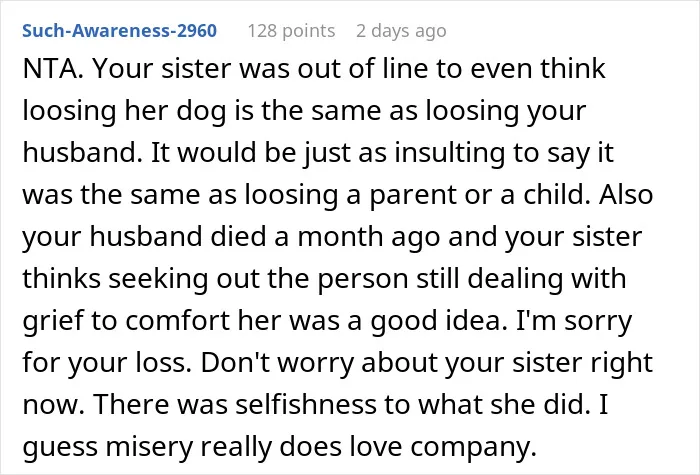
Task: Open the '2 days ago' comment permalink
Action: click(401, 31)
